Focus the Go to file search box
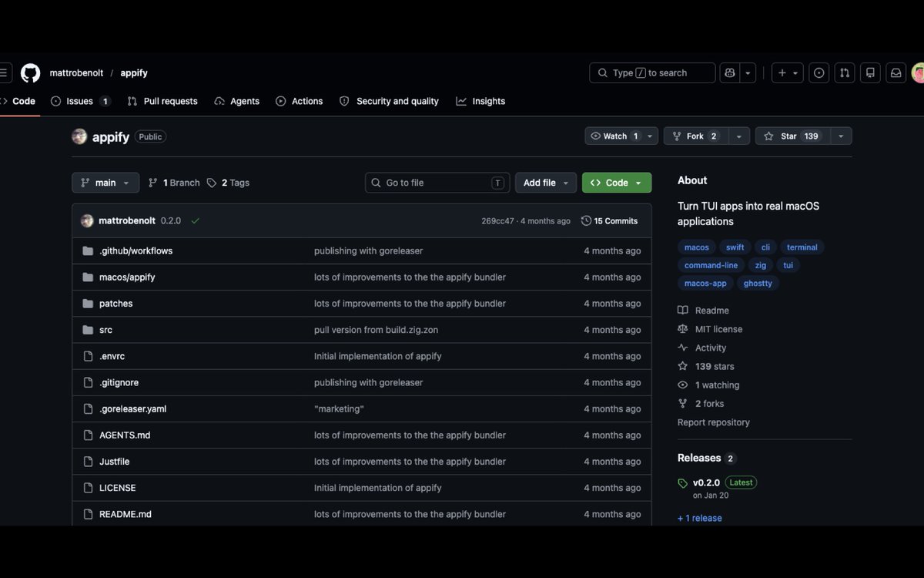 pyautogui.click(x=437, y=183)
